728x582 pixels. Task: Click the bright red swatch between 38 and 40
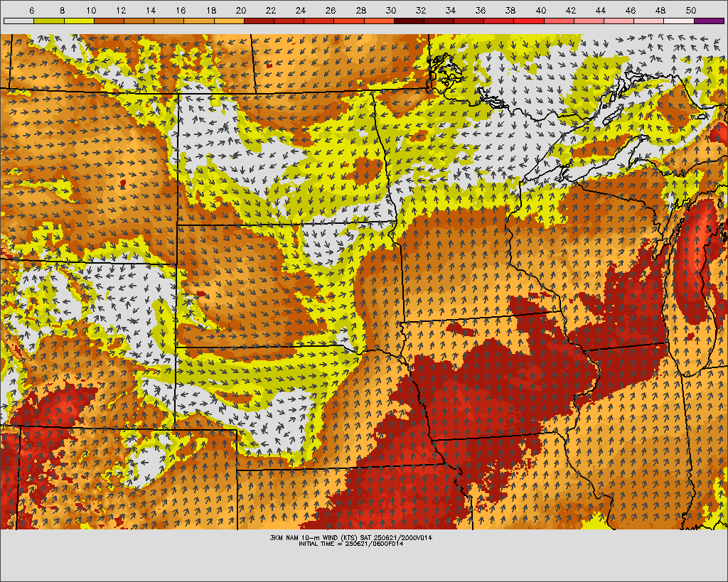[529, 21]
